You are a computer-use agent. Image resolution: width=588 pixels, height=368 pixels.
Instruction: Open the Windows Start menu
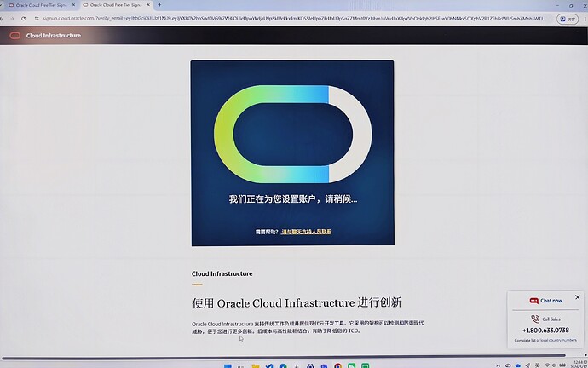coord(228,365)
